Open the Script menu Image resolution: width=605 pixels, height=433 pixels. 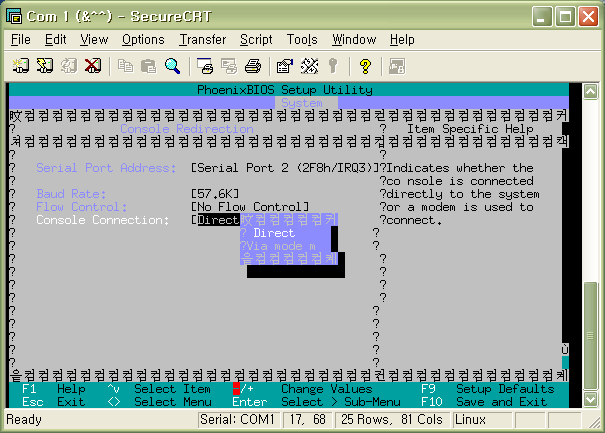tap(256, 39)
